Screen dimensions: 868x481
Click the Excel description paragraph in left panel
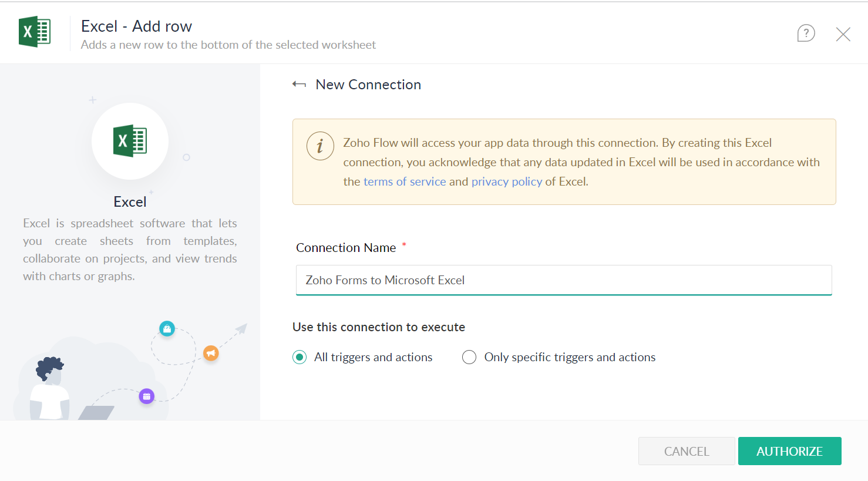click(x=130, y=250)
